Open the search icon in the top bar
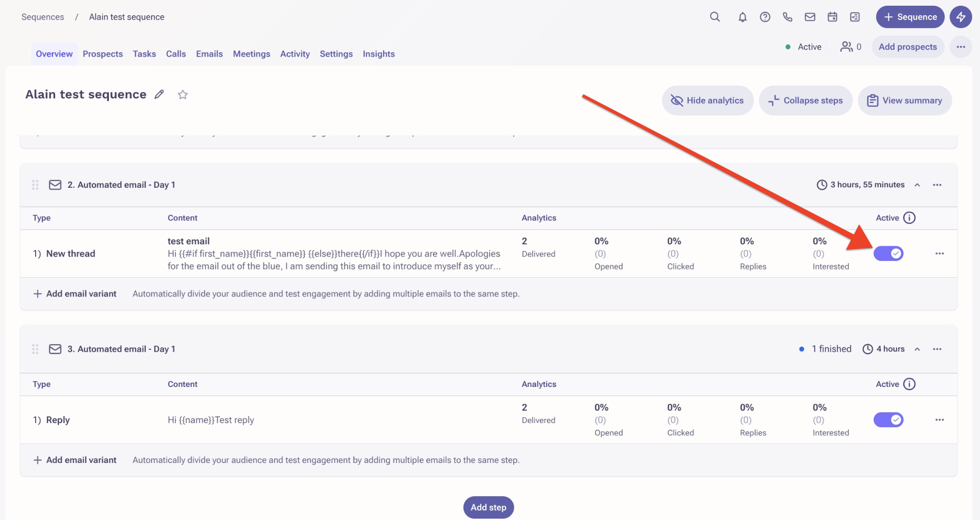 click(715, 17)
